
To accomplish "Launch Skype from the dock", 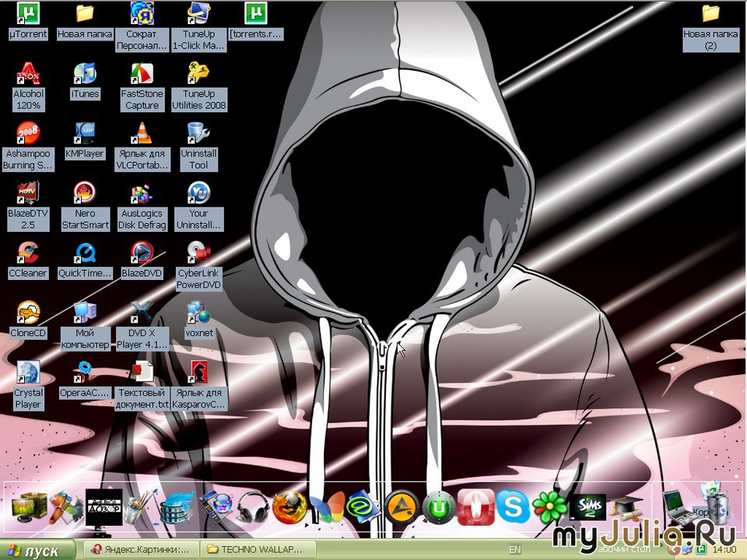I will tap(514, 508).
